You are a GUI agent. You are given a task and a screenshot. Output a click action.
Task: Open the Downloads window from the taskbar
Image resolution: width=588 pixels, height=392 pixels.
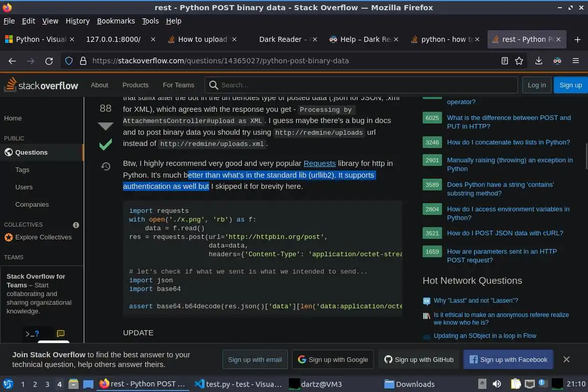(x=409, y=384)
